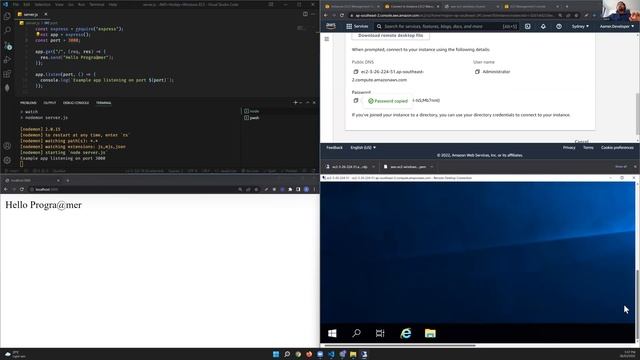Open Task View in remote desktop taskbar
The image size is (640, 360).
coord(380,333)
